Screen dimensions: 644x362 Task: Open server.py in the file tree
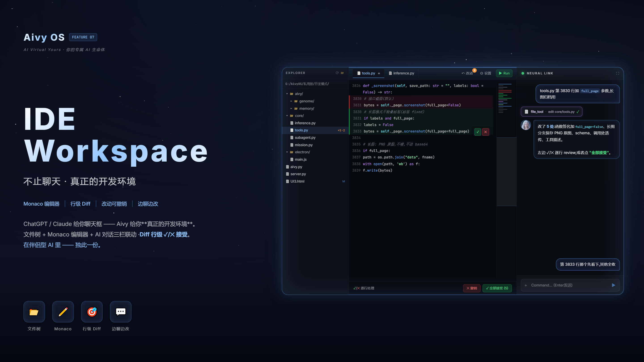(315, 174)
